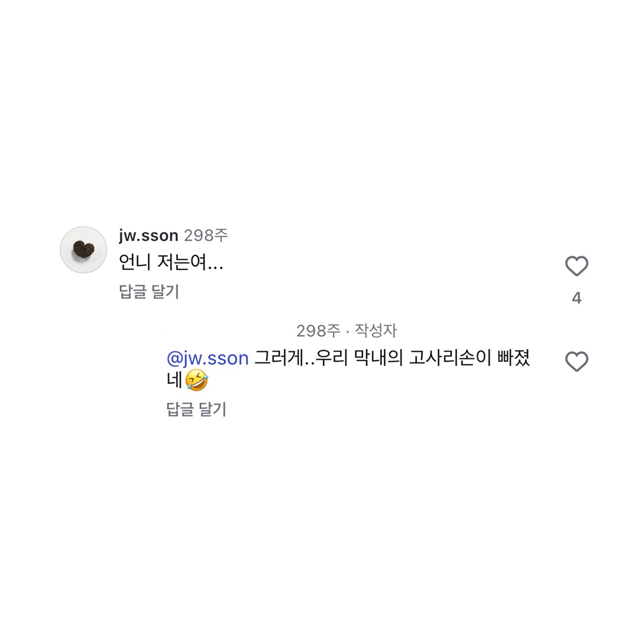644x644 pixels.
Task: Follow the @jw.sson mention in the reply
Action: (x=208, y=358)
